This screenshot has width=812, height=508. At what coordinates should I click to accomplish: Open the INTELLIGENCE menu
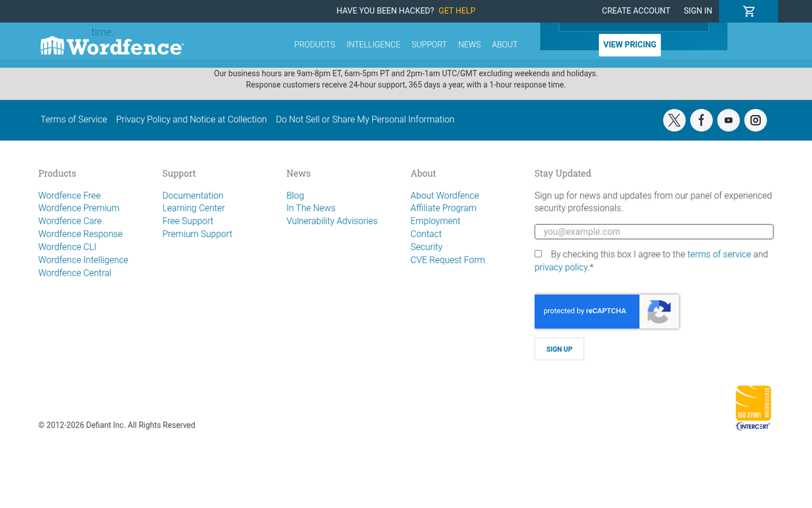pyautogui.click(x=373, y=45)
